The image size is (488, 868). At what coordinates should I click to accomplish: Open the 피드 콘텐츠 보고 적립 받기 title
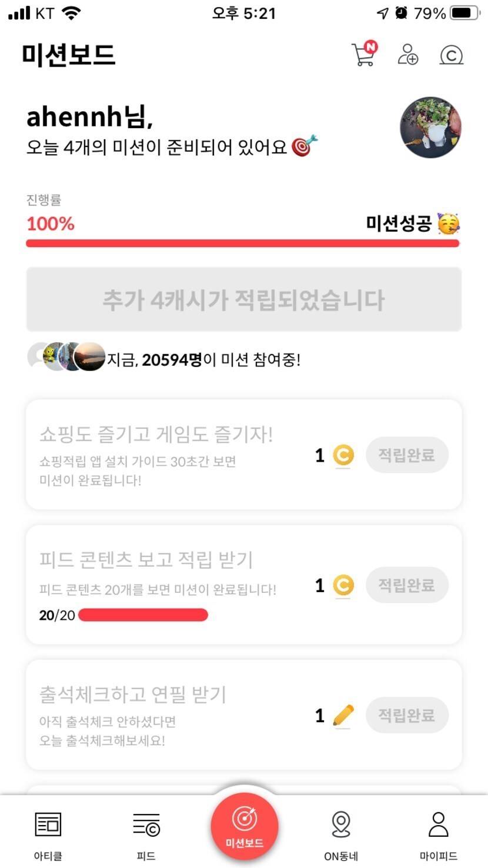tap(146, 560)
